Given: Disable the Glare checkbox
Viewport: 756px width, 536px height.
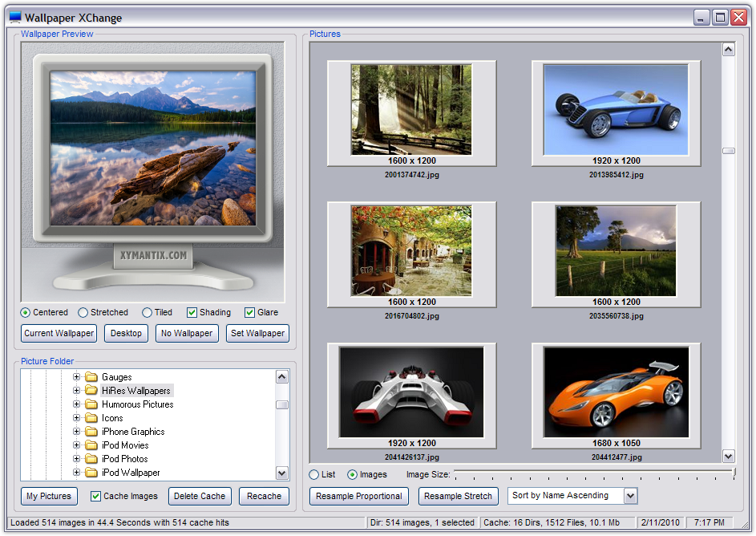Looking at the screenshot, I should [x=250, y=313].
